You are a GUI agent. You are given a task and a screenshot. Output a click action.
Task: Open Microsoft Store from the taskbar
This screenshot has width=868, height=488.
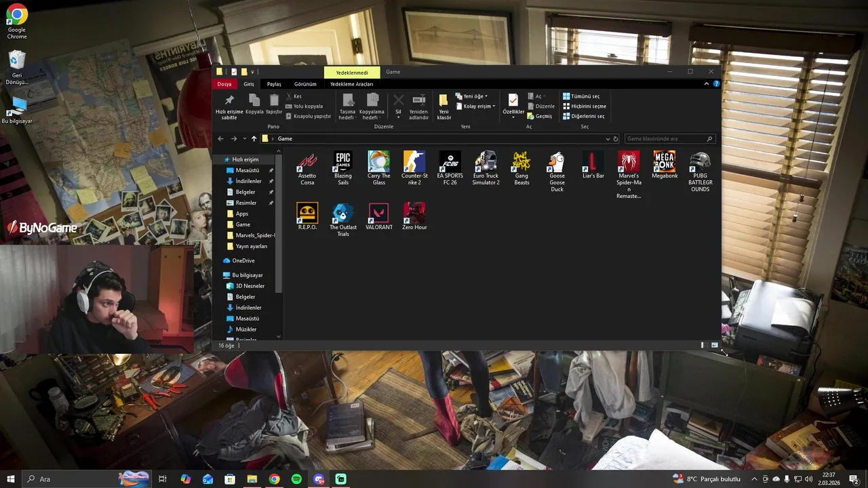[x=230, y=479]
